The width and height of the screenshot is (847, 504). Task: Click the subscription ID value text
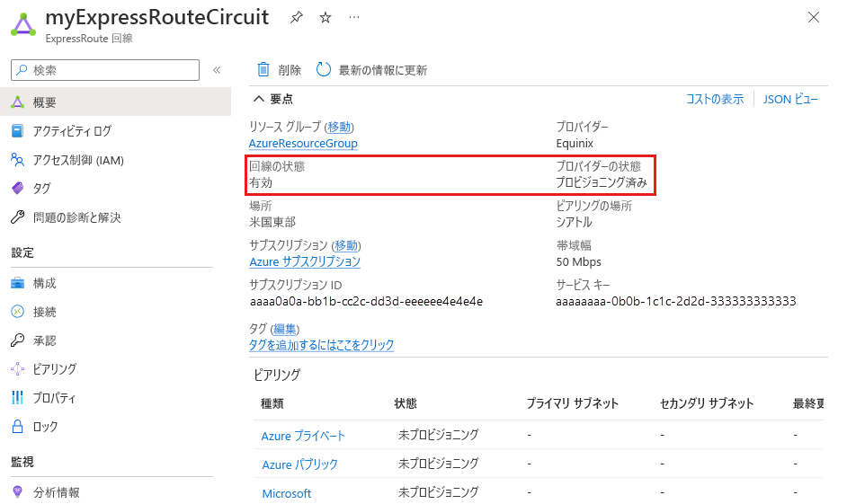click(366, 301)
